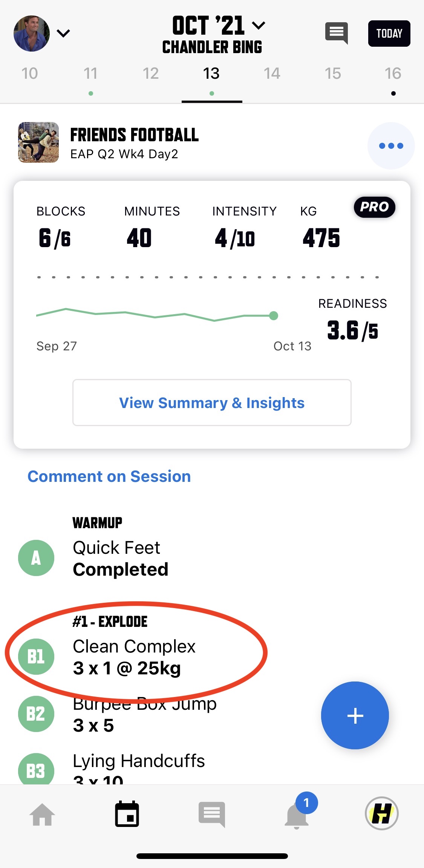Open View Summary & Insights
The image size is (424, 868).
tap(212, 403)
